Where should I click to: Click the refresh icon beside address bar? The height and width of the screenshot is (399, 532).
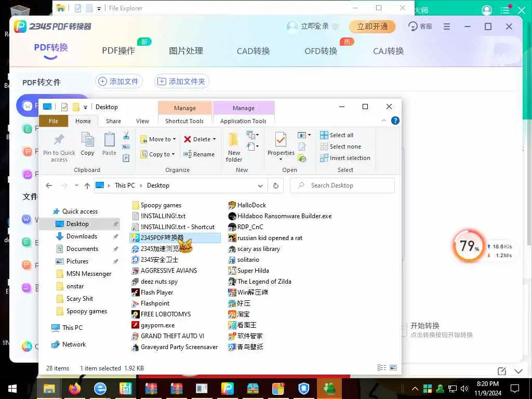(x=276, y=185)
